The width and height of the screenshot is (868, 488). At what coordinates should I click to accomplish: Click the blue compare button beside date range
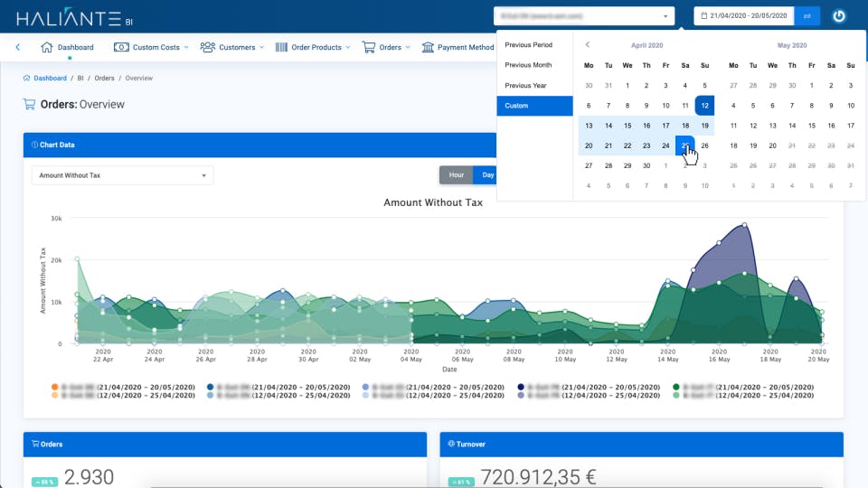tap(807, 16)
